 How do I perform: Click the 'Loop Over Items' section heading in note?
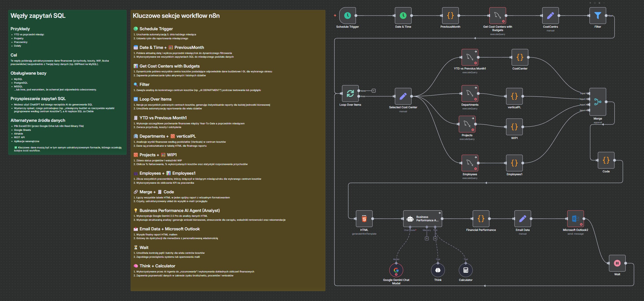155,99
